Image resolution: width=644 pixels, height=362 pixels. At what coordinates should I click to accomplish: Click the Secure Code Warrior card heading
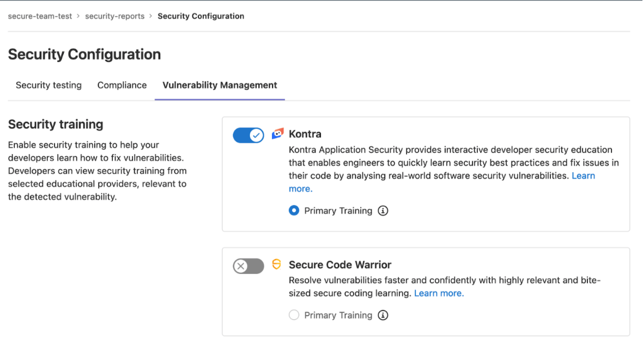click(x=340, y=264)
